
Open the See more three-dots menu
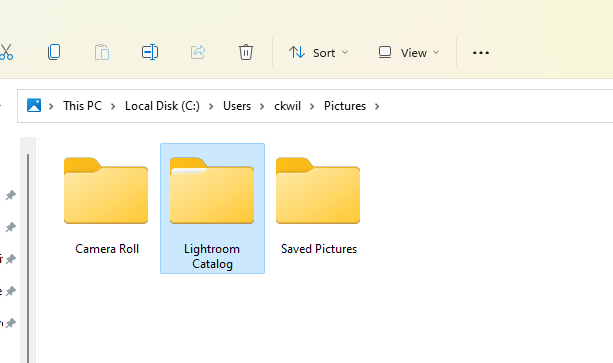tap(480, 52)
